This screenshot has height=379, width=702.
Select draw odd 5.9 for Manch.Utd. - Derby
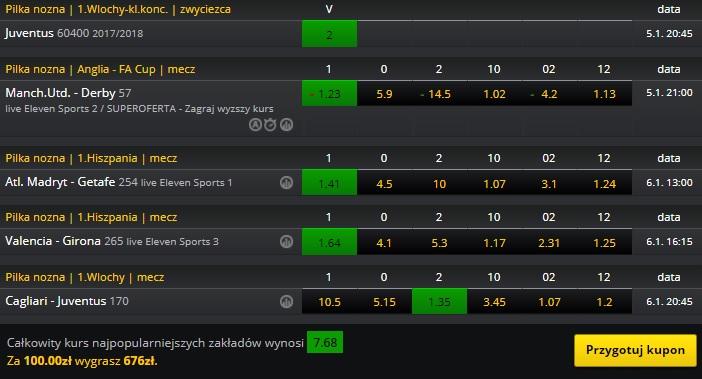[385, 94]
